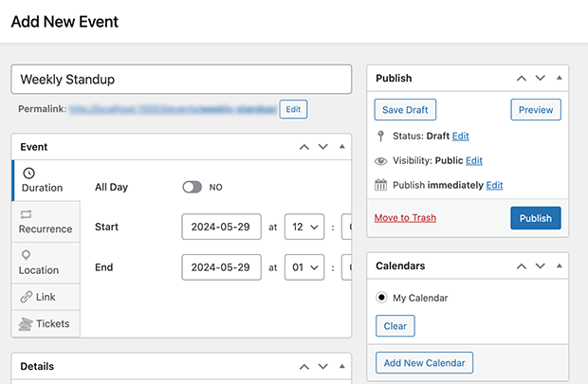Screen dimensions: 588x384
Task: Click the End minute dropdown
Action: (346, 267)
